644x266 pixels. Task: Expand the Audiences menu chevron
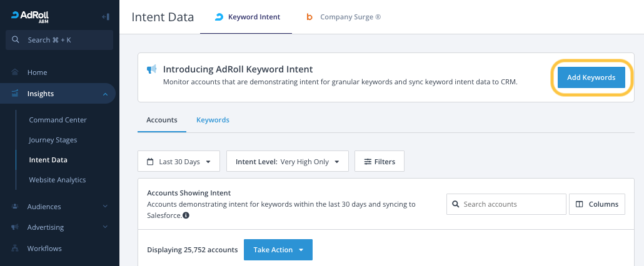pos(105,207)
